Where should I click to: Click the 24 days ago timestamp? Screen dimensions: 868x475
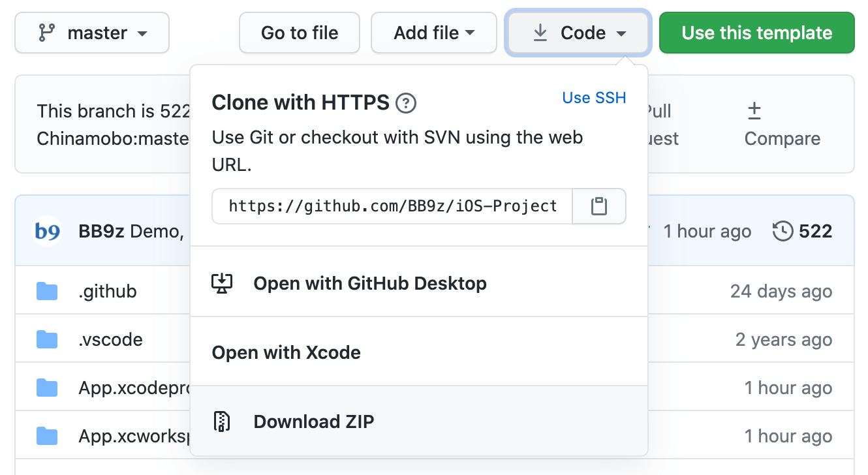[781, 291]
